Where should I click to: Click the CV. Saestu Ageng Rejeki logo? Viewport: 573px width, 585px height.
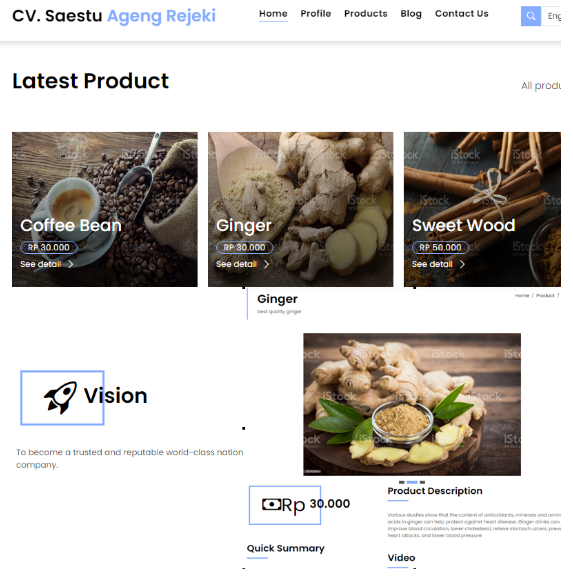pyautogui.click(x=114, y=16)
